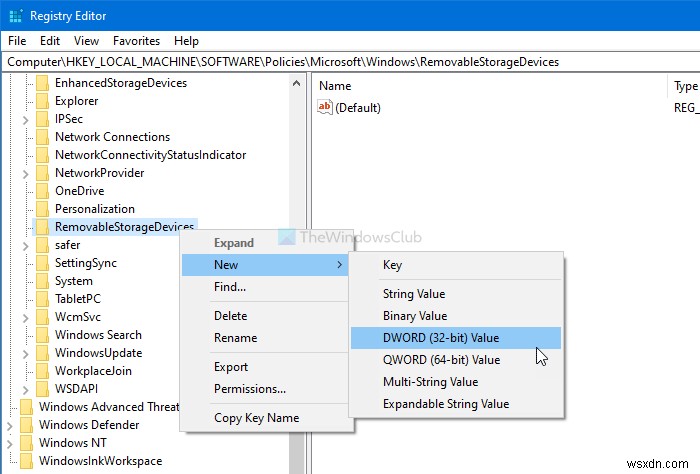This screenshot has height=474, width=700.
Task: Click the tree scroll up arrow
Action: (296, 83)
